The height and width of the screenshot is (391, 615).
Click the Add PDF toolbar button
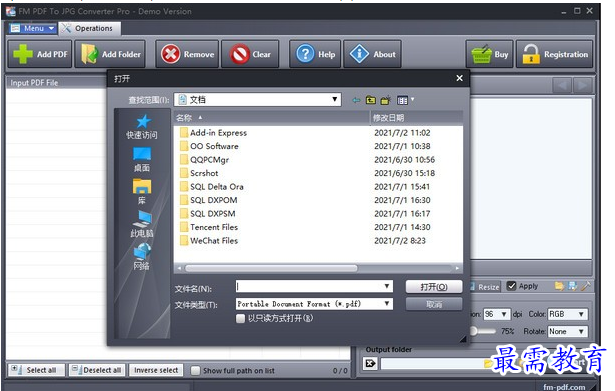[40, 54]
